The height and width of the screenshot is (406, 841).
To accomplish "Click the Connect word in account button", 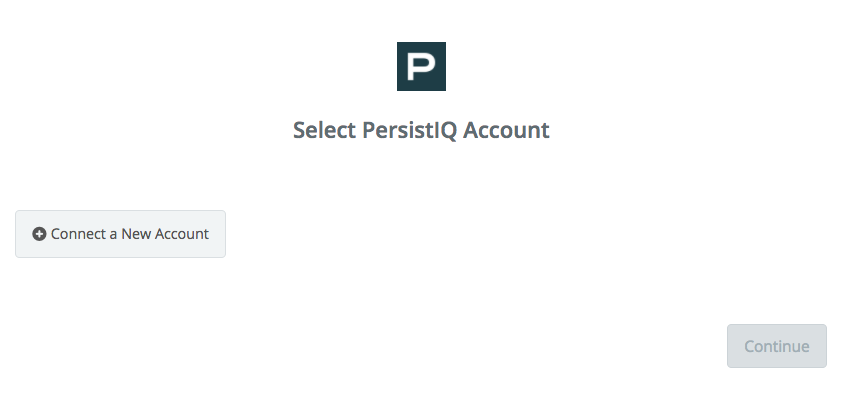I will 77,234.
